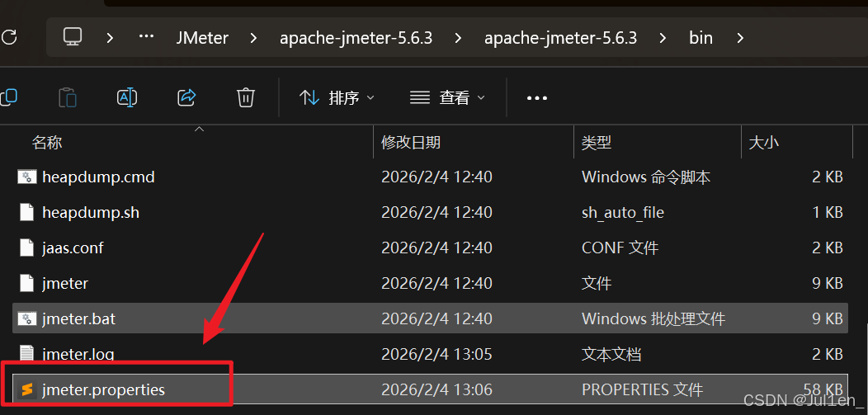Select the heapdump.cmd file name
The width and height of the screenshot is (868, 415).
98,177
